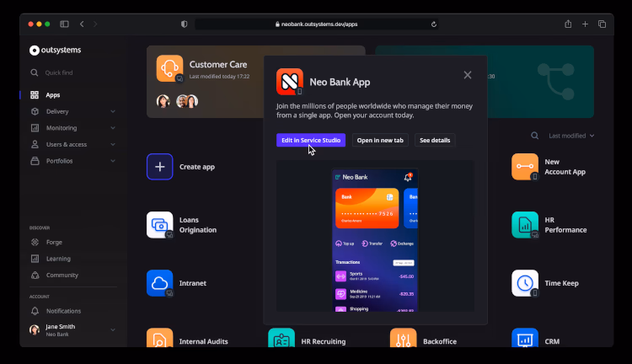Open a new browser tab
This screenshot has width=632, height=364.
coord(585,24)
